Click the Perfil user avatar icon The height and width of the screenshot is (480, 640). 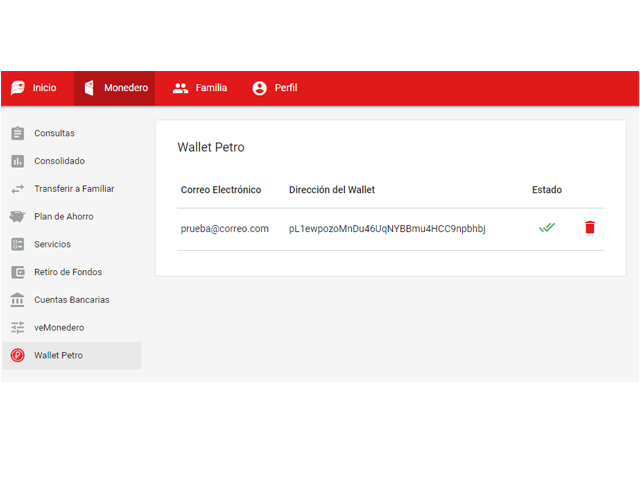(260, 88)
